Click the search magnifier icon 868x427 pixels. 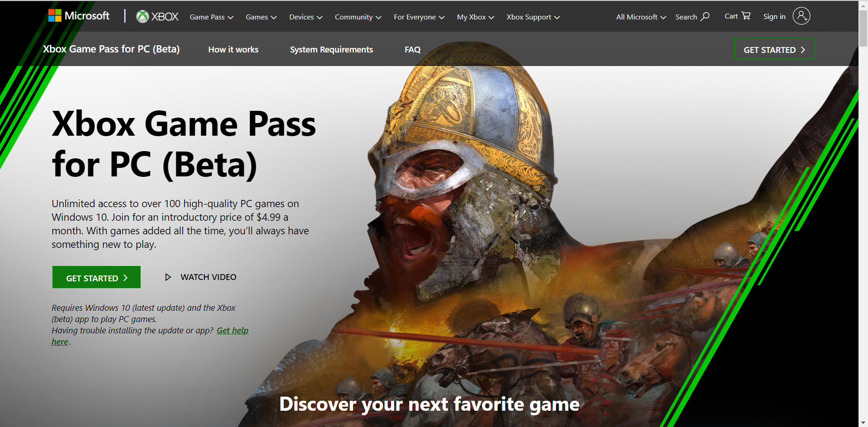[x=705, y=17]
